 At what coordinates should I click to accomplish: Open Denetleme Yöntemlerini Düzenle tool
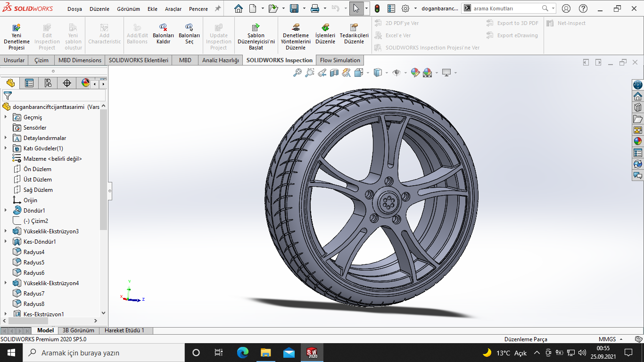[296, 28]
